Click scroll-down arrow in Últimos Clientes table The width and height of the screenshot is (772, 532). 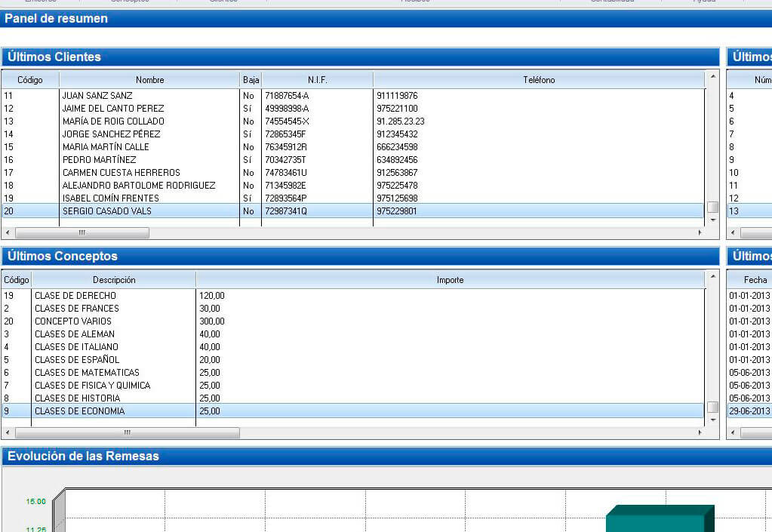tap(712, 220)
